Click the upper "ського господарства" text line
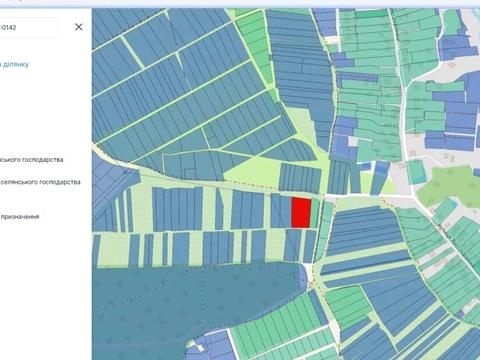This screenshot has width=480, height=360. click(32, 160)
